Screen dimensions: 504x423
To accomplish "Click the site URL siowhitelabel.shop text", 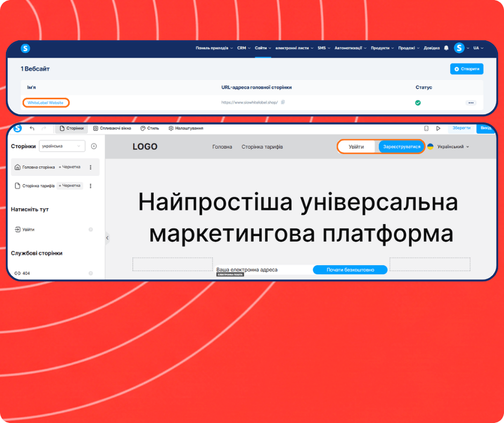I will pyautogui.click(x=249, y=103).
